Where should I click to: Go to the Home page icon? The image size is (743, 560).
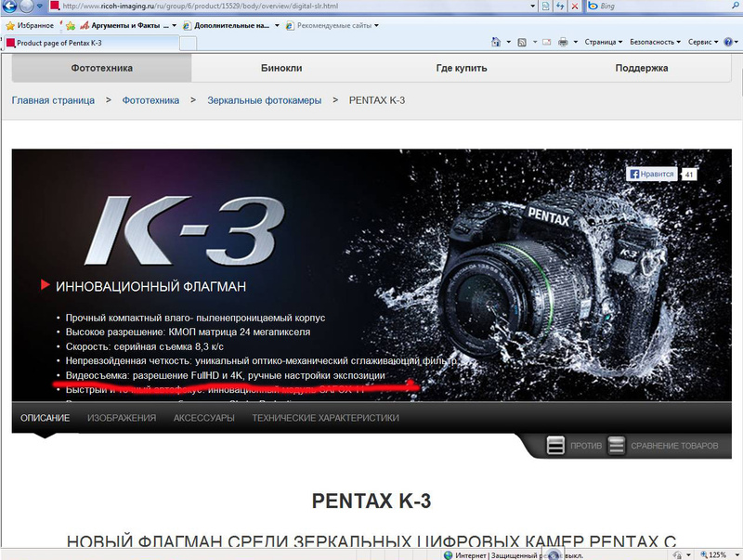496,42
